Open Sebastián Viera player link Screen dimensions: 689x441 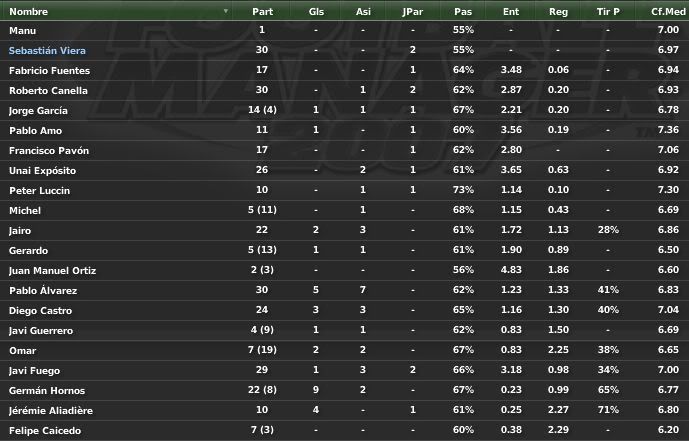(47, 51)
